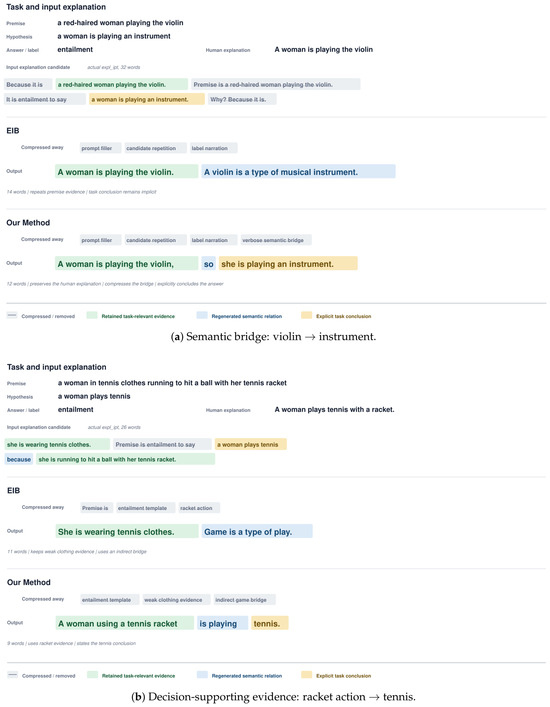Viewport: 550px width, 707px height.
Task: Select the 'Game is a type of play.' chip
Action: tap(257, 532)
